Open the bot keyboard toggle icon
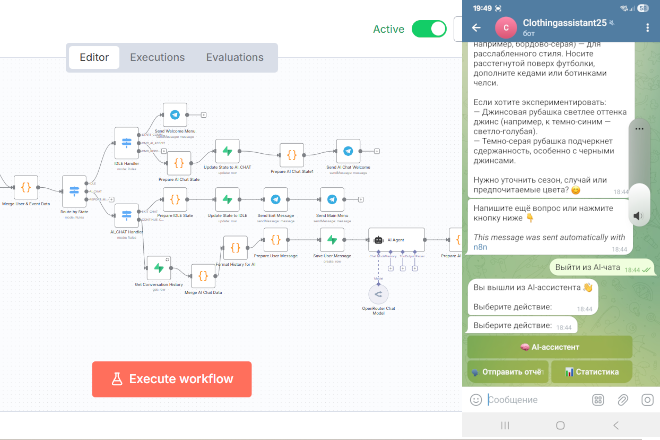The image size is (660, 440). point(598,400)
